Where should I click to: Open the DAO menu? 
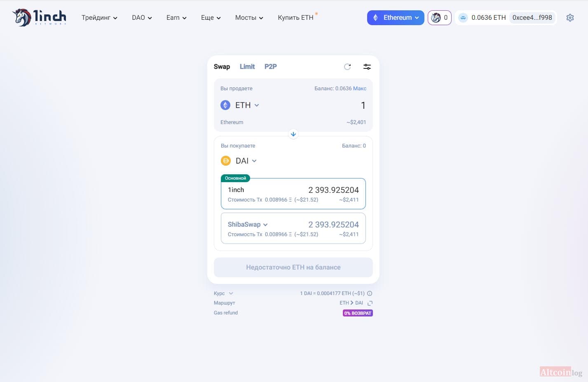pos(142,18)
